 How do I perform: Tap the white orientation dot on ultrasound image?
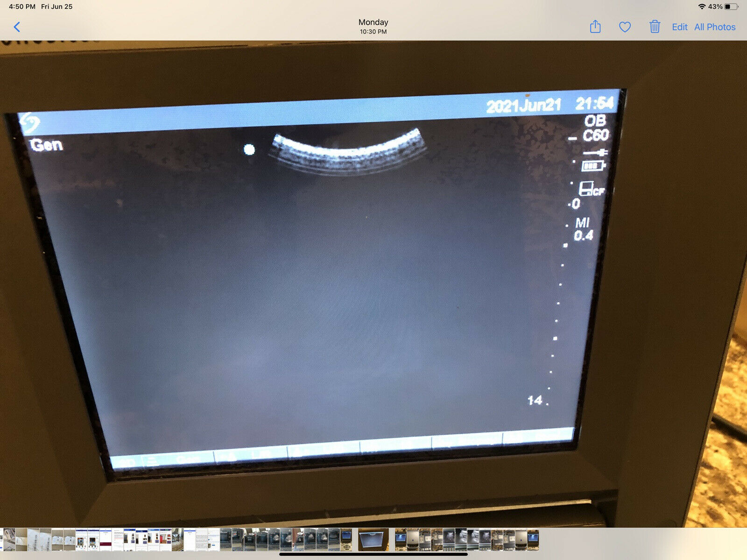[x=249, y=149]
